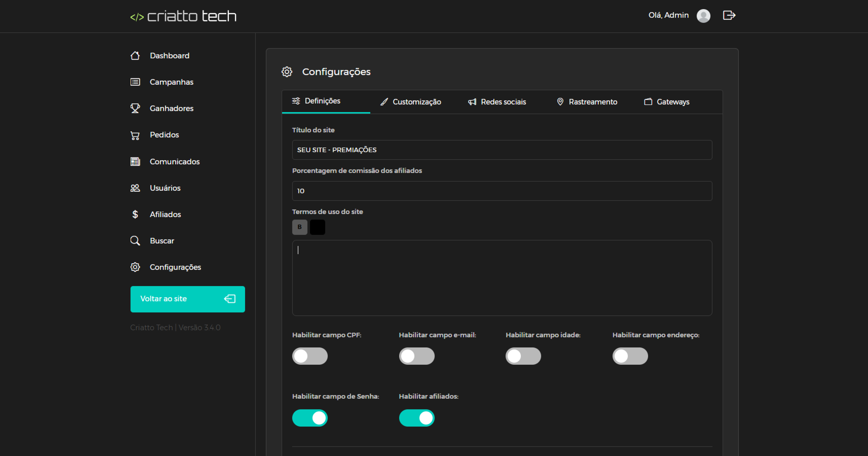Viewport: 868px width, 456px height.
Task: Open the Campanhas menu link
Action: 172,82
